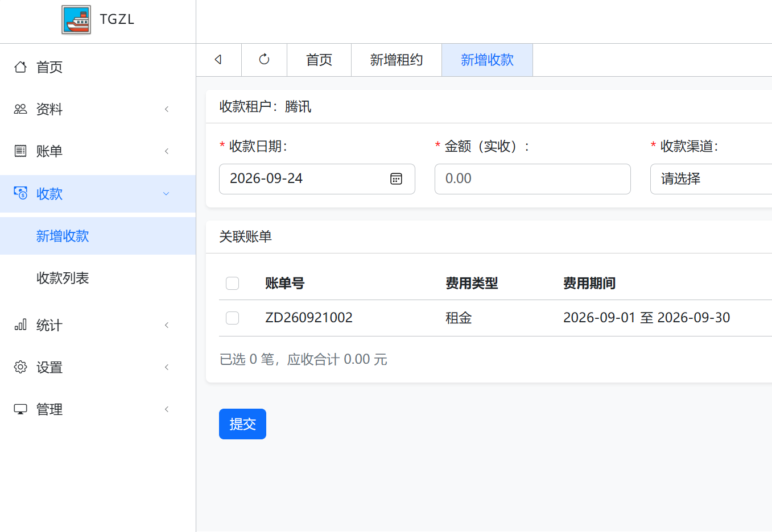Expand the 资料 menu chevron
Image resolution: width=772 pixels, height=532 pixels.
[x=167, y=109]
